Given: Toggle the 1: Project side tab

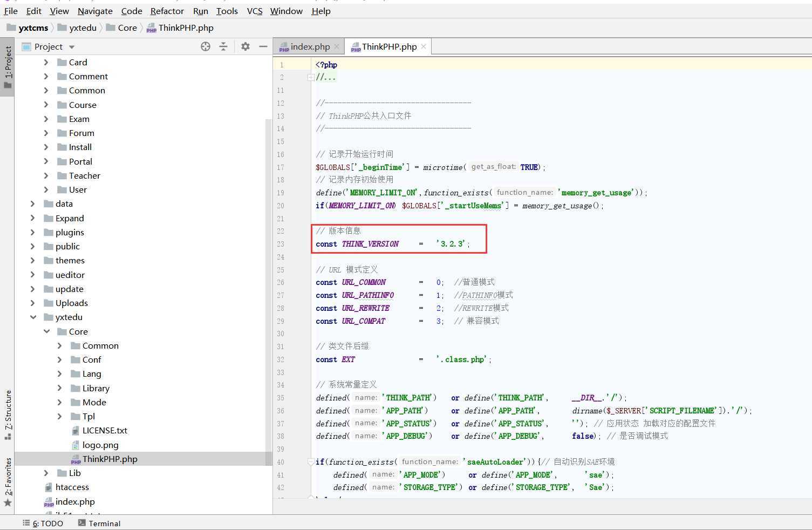Looking at the screenshot, I should (8, 67).
